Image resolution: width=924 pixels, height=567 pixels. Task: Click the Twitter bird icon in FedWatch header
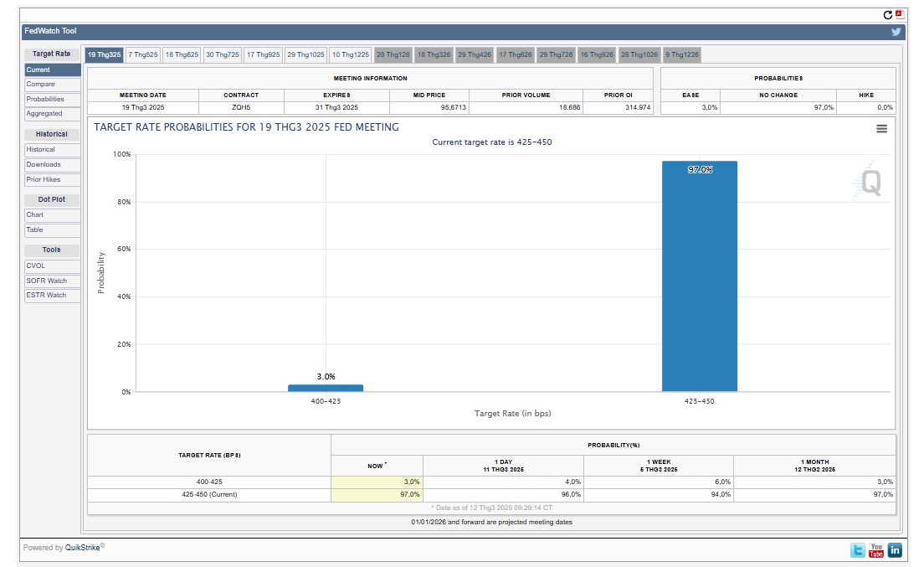coord(896,32)
